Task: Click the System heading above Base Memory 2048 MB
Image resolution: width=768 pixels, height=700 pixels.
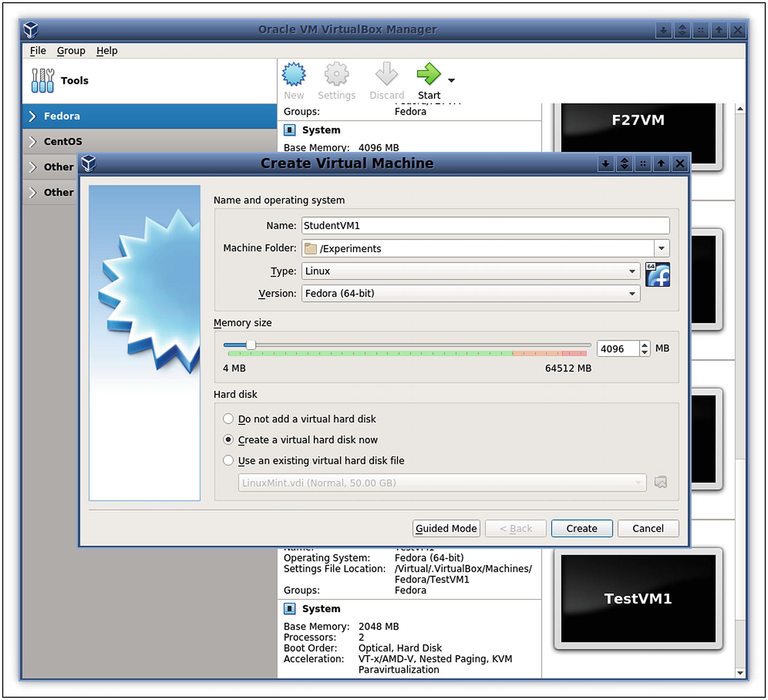Action: (x=321, y=608)
